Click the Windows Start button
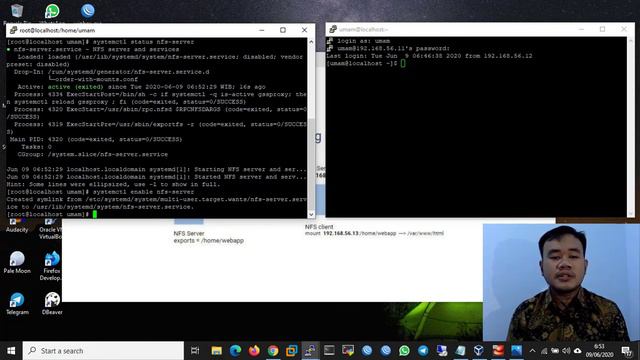This screenshot has width=640, height=360. click(11, 351)
